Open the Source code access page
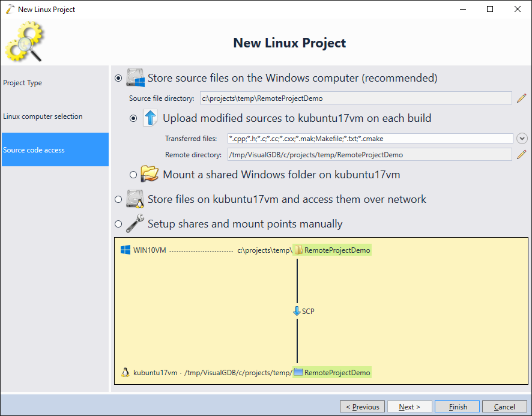The image size is (532, 416). click(x=55, y=149)
